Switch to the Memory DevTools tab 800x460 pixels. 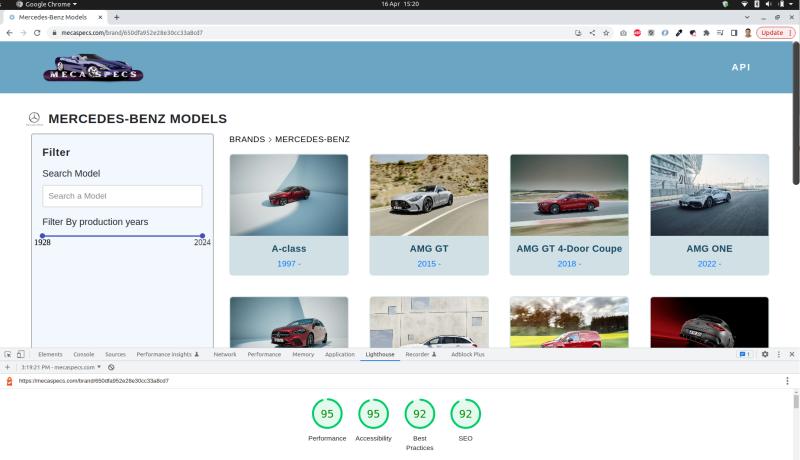point(303,354)
